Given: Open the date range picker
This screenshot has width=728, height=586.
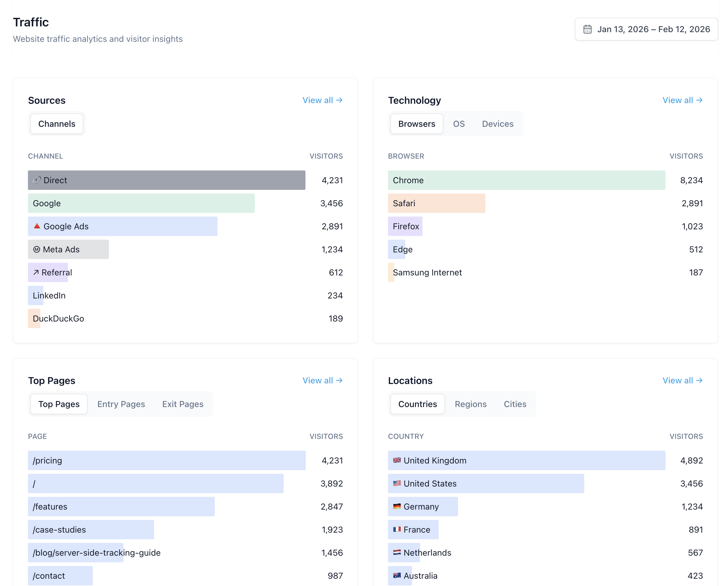Looking at the screenshot, I should click(x=646, y=29).
